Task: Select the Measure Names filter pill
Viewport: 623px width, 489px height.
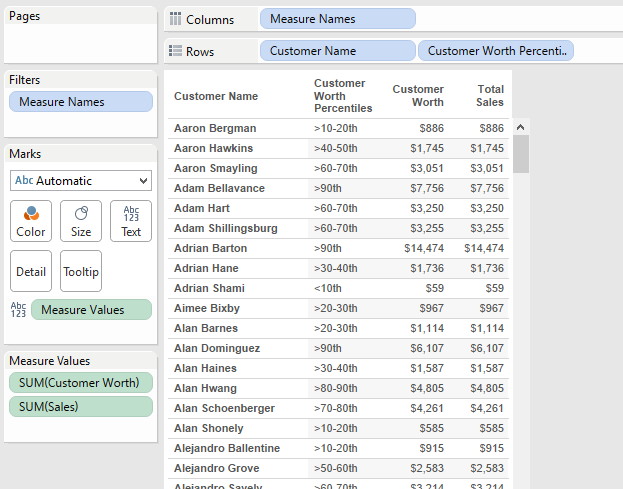Action: point(81,102)
